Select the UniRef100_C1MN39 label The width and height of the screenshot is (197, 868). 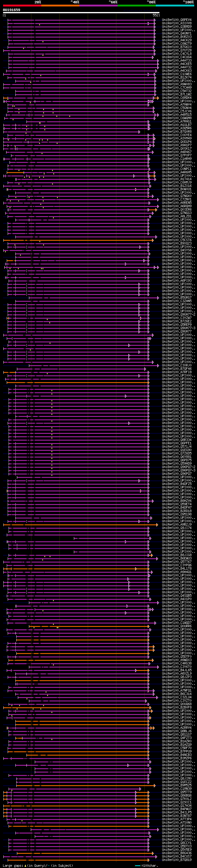coord(177,789)
